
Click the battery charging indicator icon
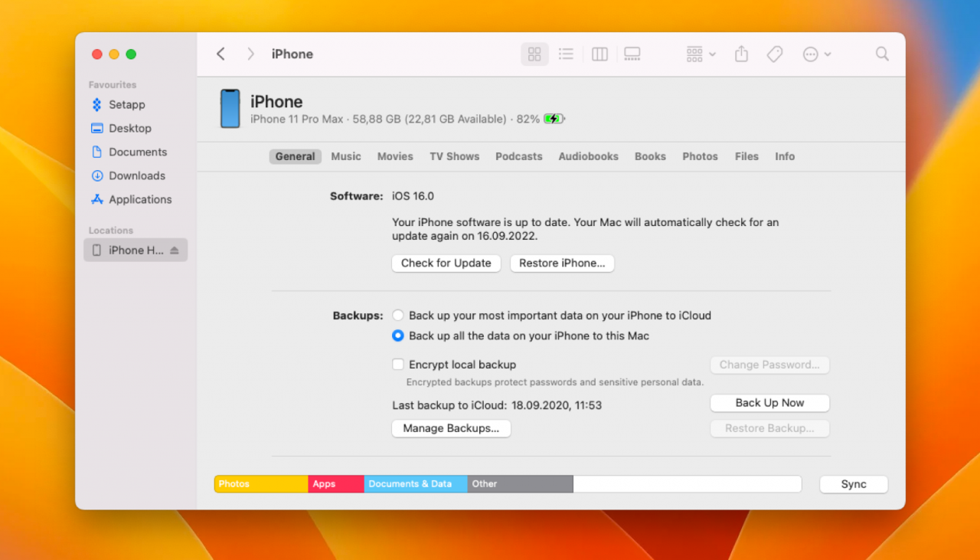554,119
